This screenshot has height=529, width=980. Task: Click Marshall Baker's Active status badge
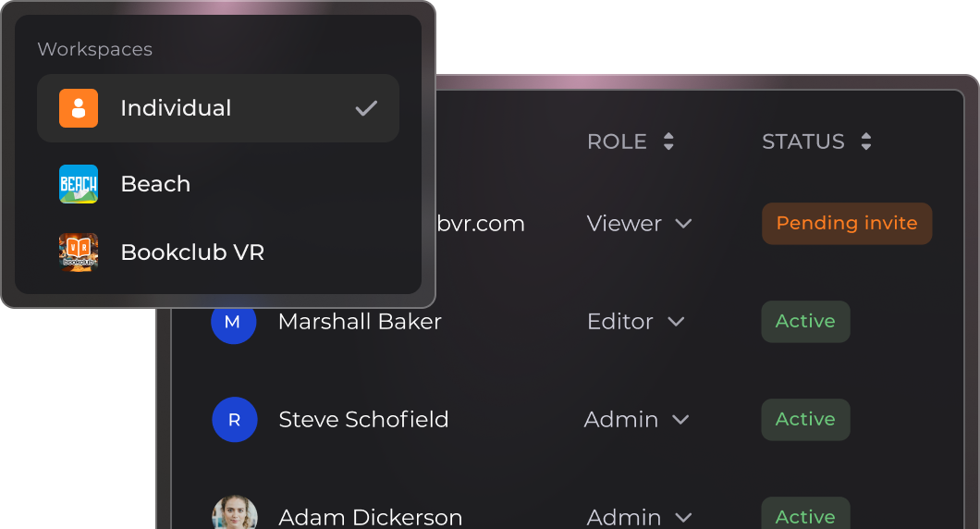804,322
